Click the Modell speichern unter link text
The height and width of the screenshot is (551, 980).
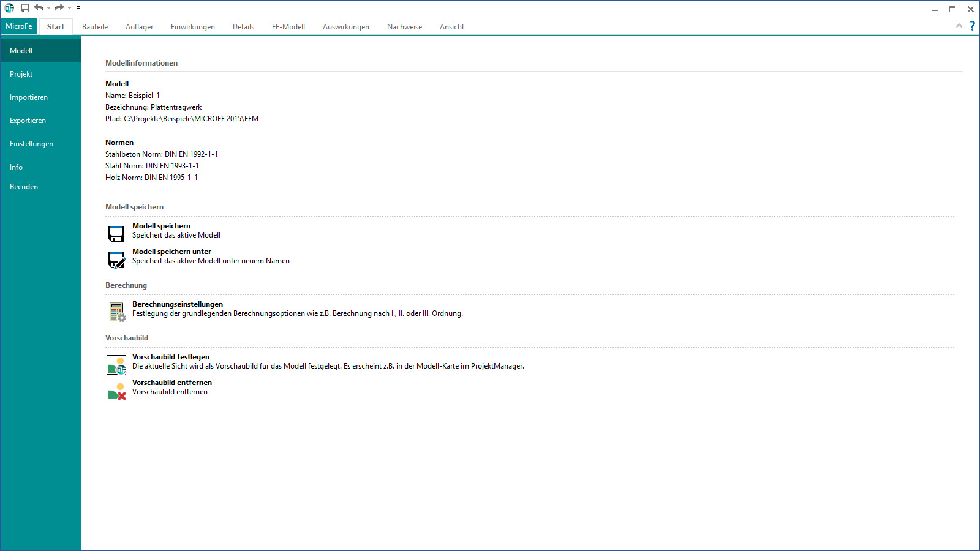[171, 252]
